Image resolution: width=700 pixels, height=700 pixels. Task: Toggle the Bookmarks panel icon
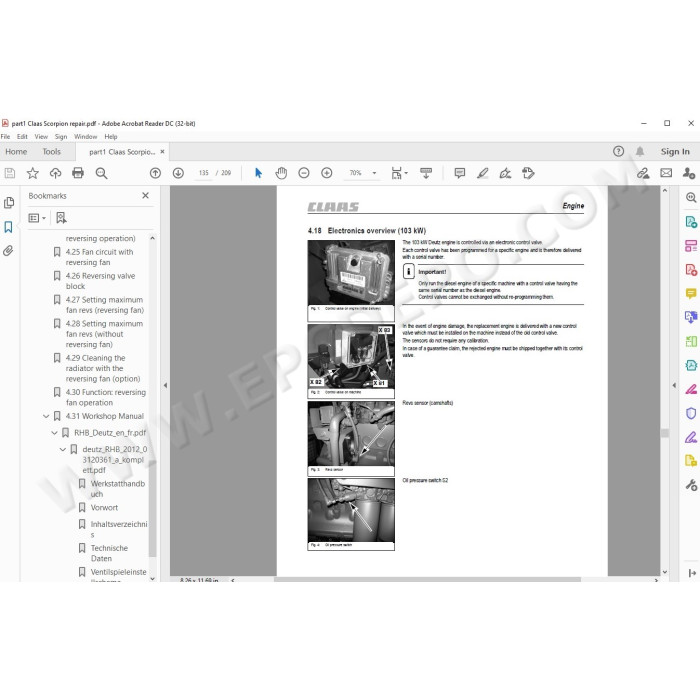(x=8, y=227)
